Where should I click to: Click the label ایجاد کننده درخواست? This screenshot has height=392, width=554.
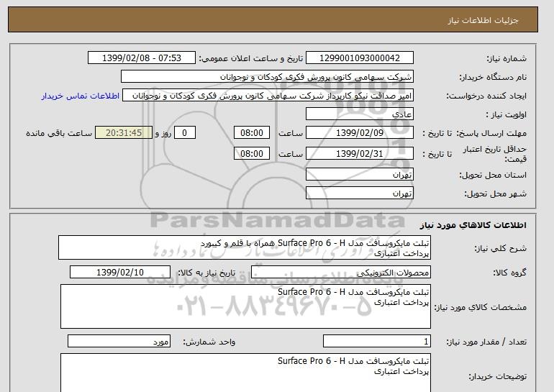click(486, 96)
